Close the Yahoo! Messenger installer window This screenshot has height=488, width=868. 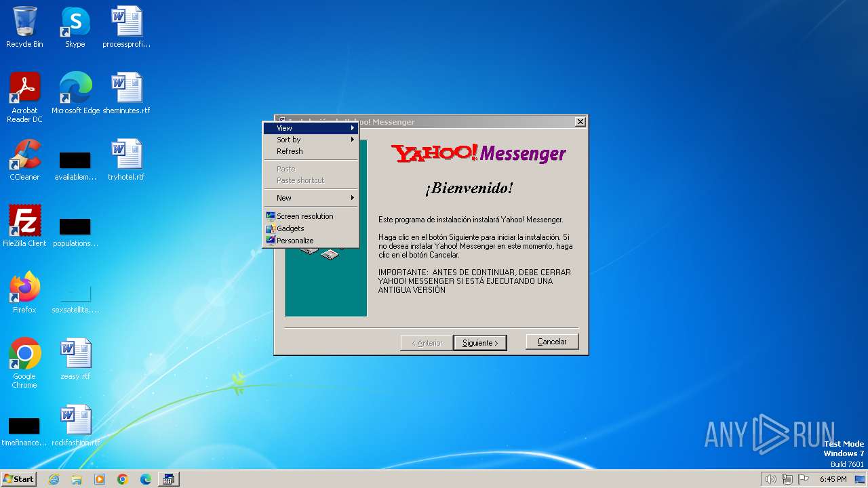click(580, 122)
